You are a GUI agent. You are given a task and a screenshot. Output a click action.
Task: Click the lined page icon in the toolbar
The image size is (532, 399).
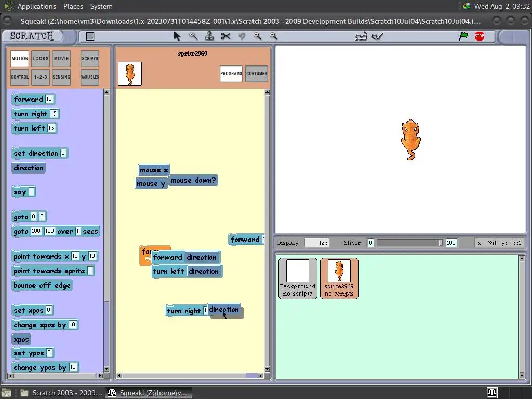90,36
